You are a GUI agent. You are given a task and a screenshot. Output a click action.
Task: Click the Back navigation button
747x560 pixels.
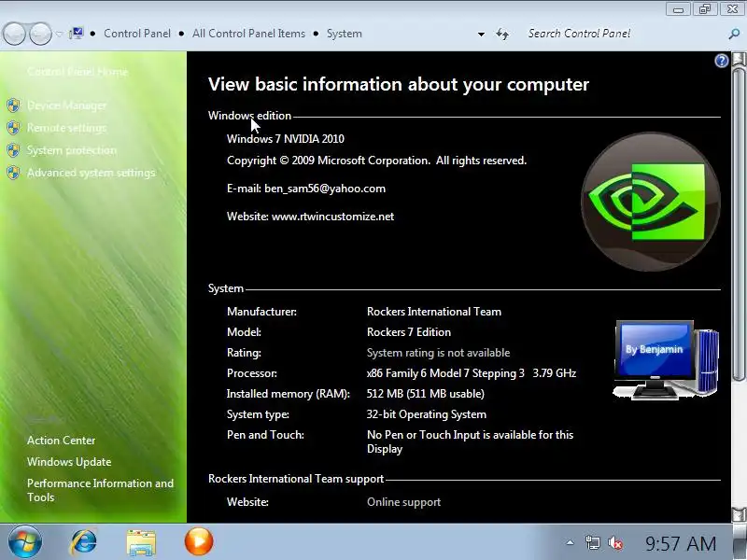[14, 34]
